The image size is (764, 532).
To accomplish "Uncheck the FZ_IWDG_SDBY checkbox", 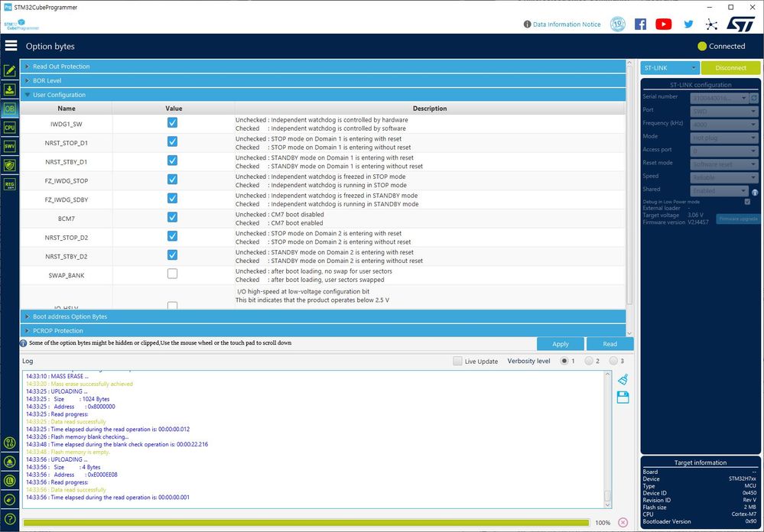I will point(172,198).
